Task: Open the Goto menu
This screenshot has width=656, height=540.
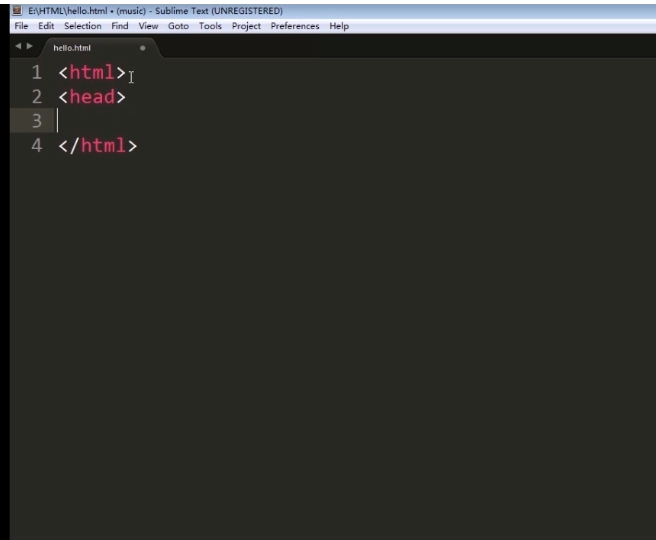Action: (x=178, y=26)
